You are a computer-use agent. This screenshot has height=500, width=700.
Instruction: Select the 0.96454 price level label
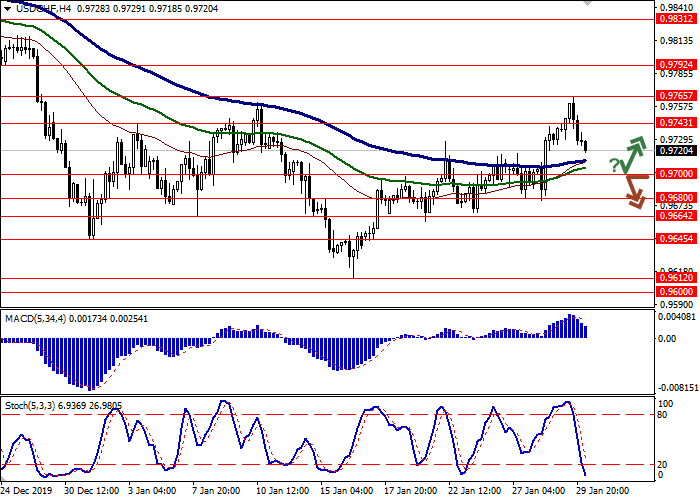pyautogui.click(x=673, y=239)
